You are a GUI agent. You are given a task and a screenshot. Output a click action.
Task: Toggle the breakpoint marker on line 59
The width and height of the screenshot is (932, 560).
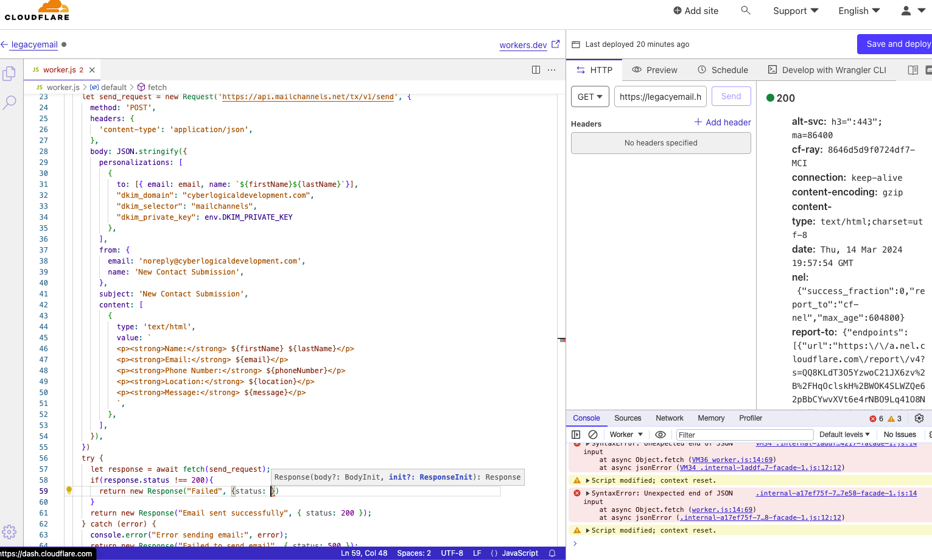click(69, 490)
